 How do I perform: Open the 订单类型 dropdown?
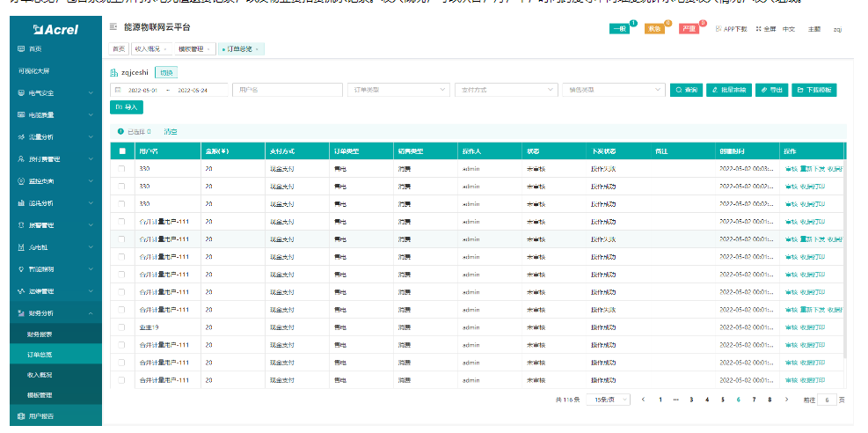pyautogui.click(x=398, y=90)
